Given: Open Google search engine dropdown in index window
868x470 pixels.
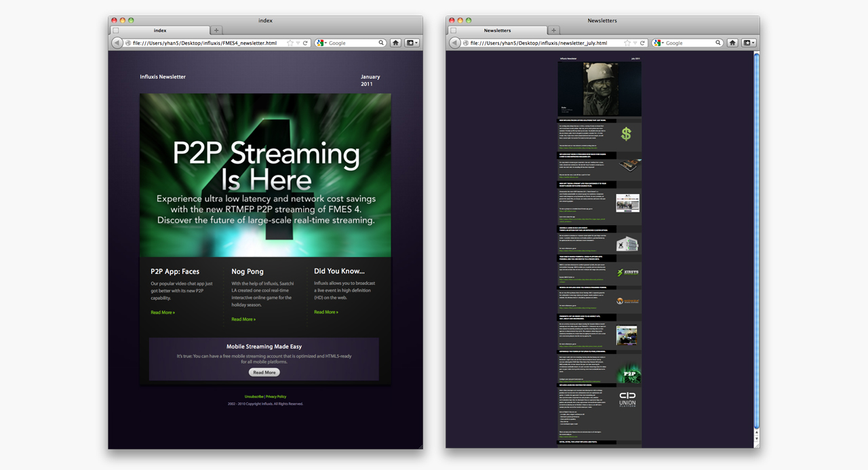Looking at the screenshot, I should (321, 43).
